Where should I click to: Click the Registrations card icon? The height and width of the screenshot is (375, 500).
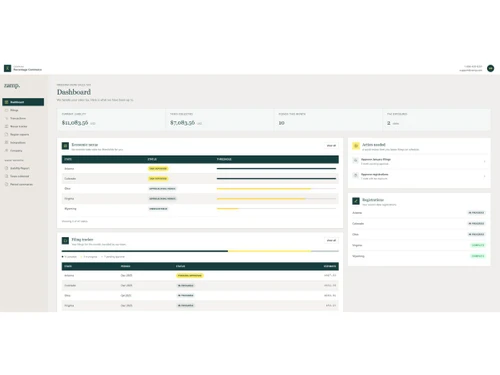(x=356, y=201)
